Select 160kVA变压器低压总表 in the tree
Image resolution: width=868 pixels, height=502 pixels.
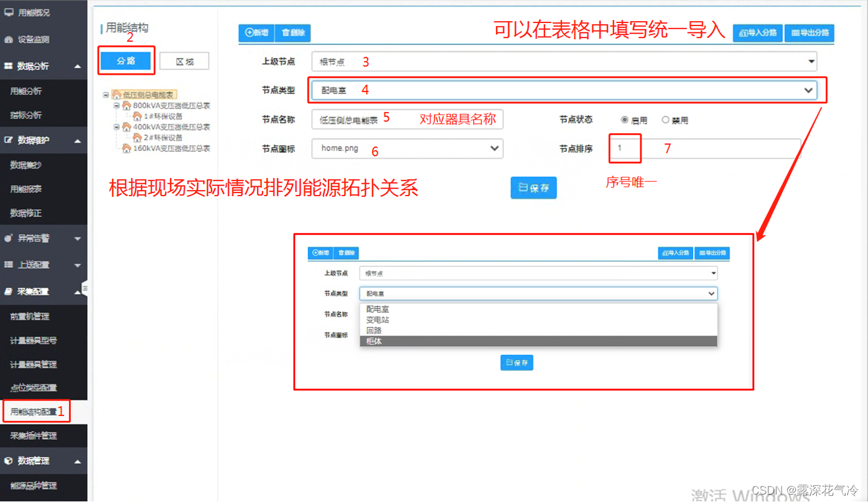172,148
